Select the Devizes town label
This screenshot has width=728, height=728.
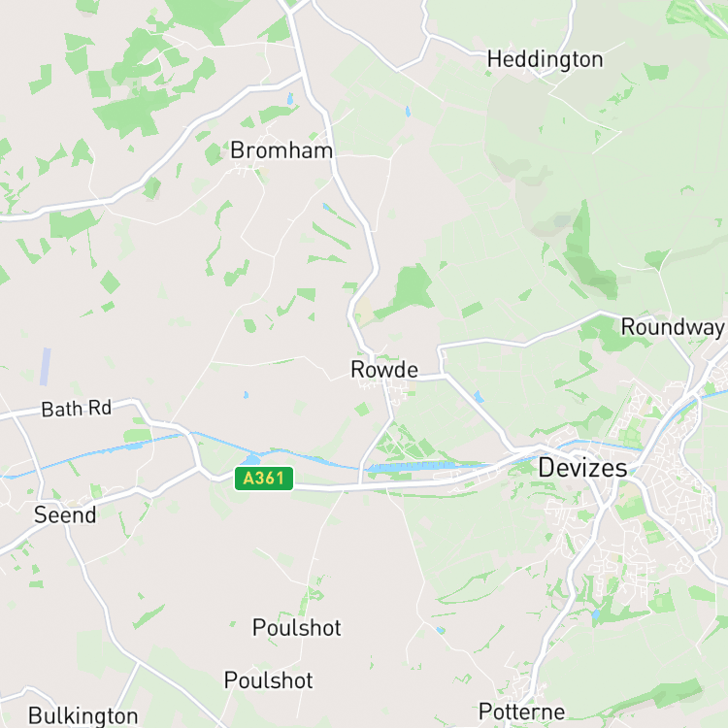coord(582,468)
